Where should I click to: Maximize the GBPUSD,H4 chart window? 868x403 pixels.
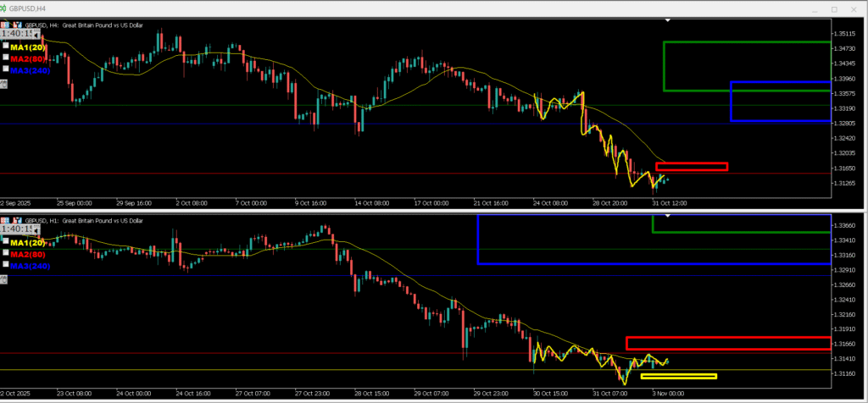pos(833,9)
